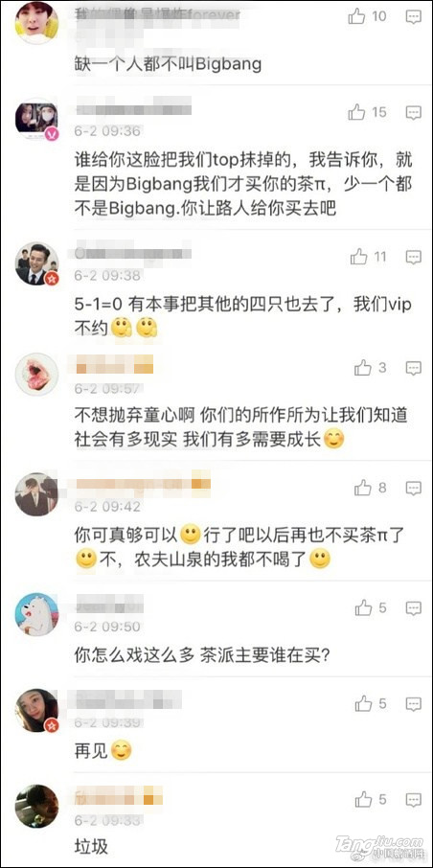433x868 pixels.
Task: Open reply icon on '5-1=0' comment
Action: (x=413, y=258)
